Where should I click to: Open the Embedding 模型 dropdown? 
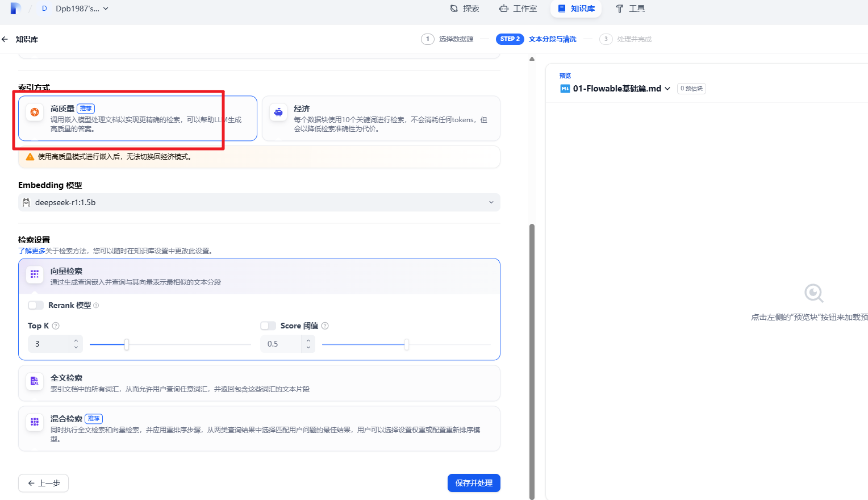259,202
